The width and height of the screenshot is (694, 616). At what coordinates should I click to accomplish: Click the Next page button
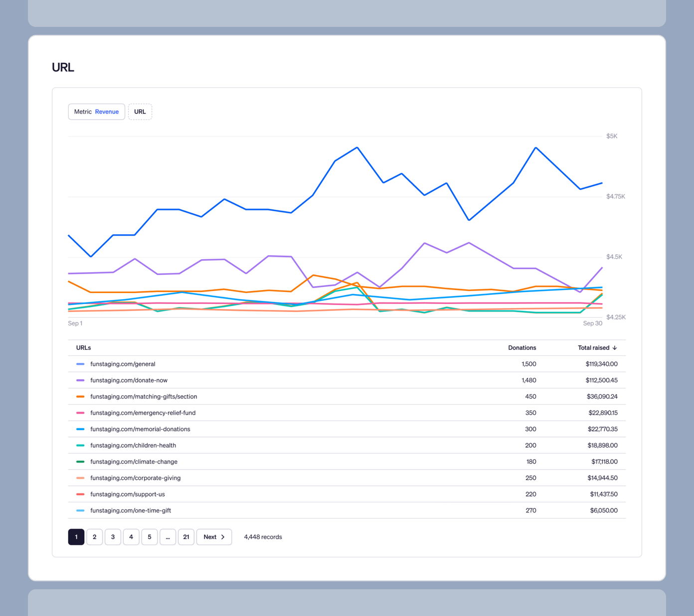(214, 537)
